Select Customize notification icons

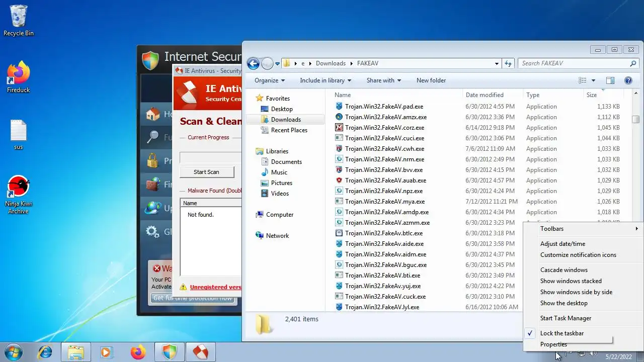click(578, 255)
